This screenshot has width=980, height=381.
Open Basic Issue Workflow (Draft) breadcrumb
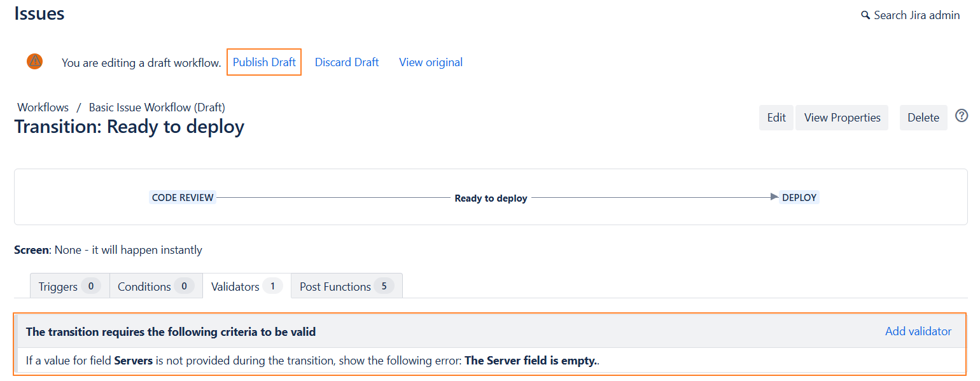click(157, 107)
